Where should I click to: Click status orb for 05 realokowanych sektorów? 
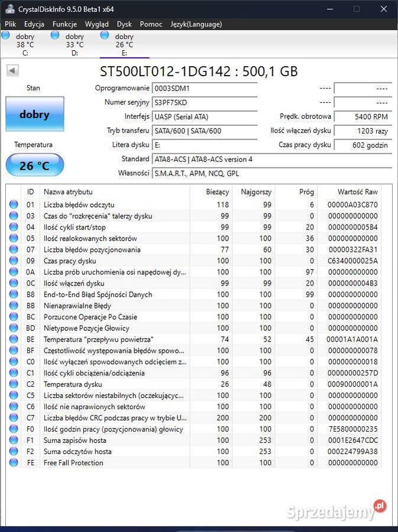[x=14, y=238]
